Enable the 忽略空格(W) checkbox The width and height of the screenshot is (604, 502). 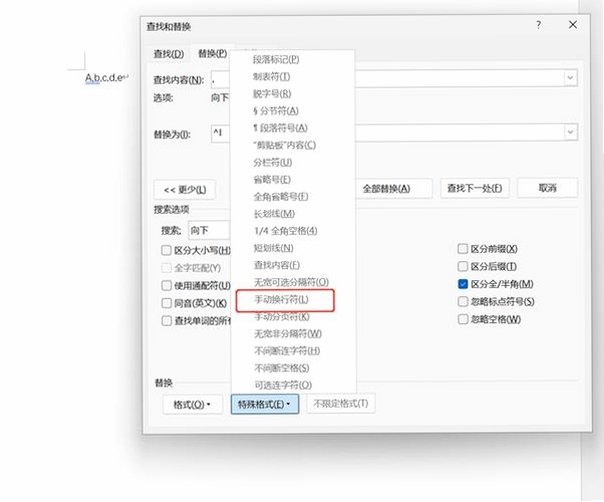463,319
